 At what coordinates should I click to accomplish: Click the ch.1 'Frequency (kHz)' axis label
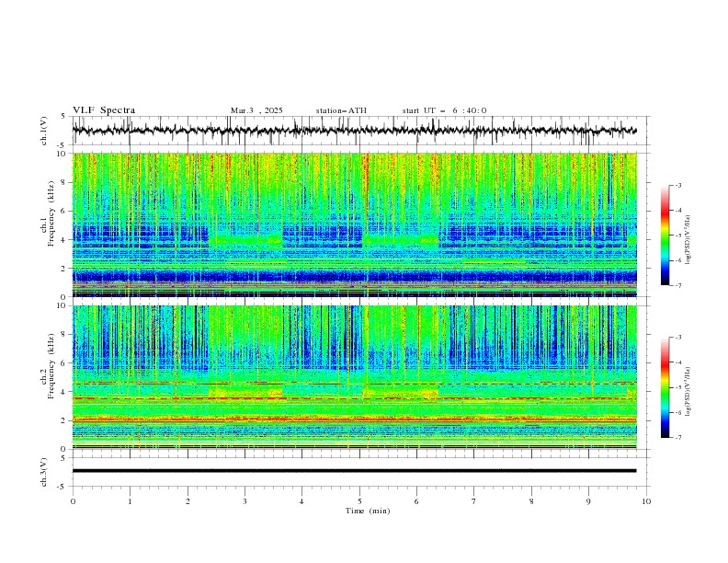(51, 214)
